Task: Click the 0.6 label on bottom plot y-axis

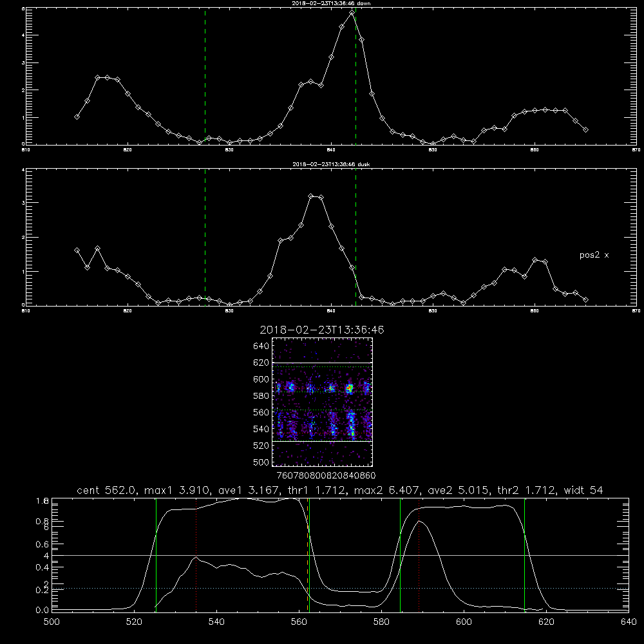Action: point(43,544)
